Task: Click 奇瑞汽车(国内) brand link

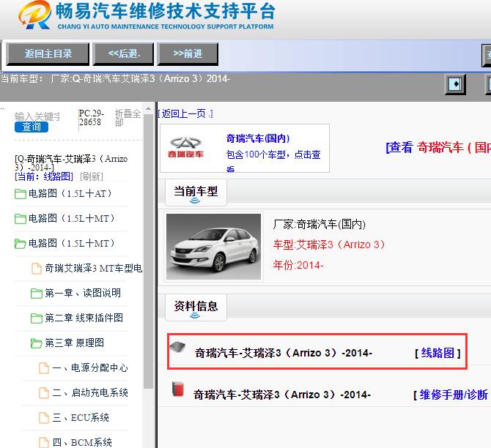Action: pos(258,138)
